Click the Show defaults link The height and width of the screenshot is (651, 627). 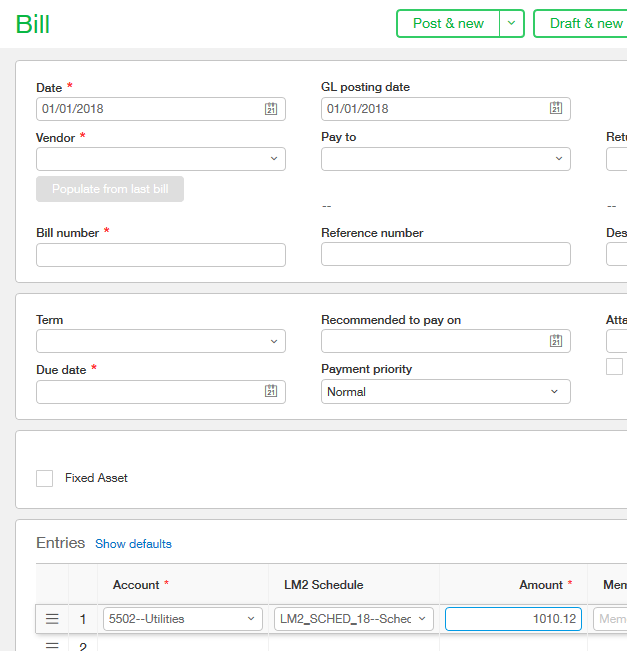(x=133, y=544)
